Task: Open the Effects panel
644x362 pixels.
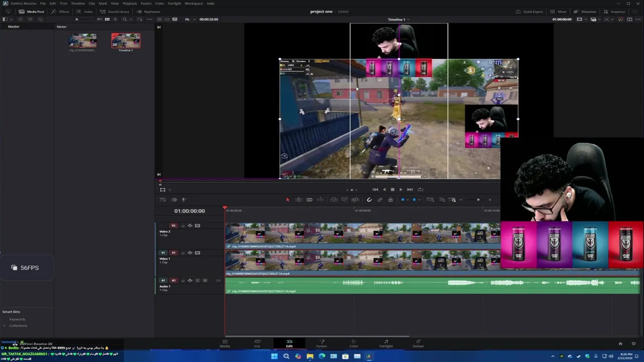Action: 60,12
